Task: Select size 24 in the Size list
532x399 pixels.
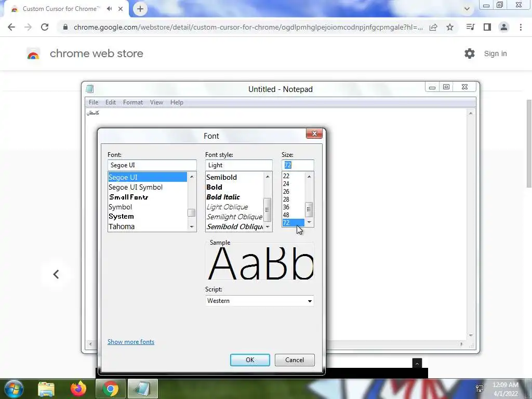Action: click(x=286, y=184)
